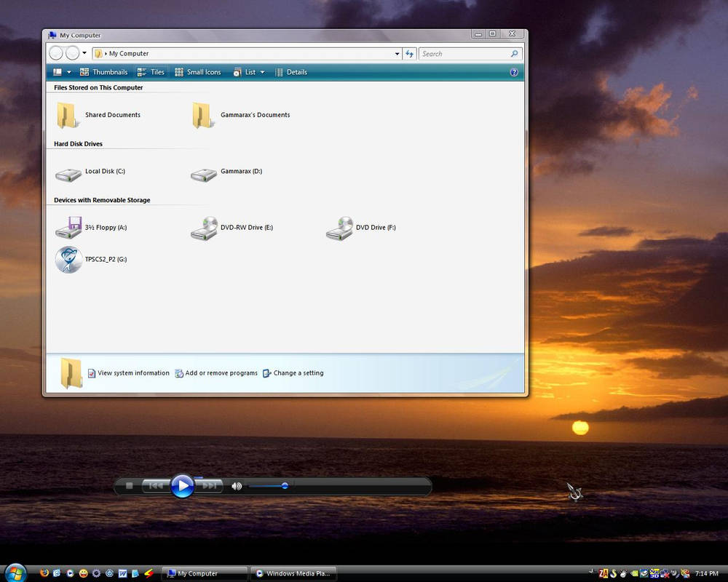
Task: Open the Shared Documents folder
Action: (x=98, y=115)
